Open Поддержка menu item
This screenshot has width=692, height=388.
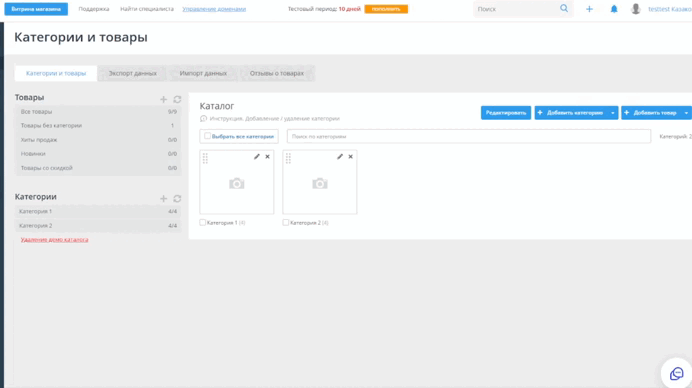94,9
